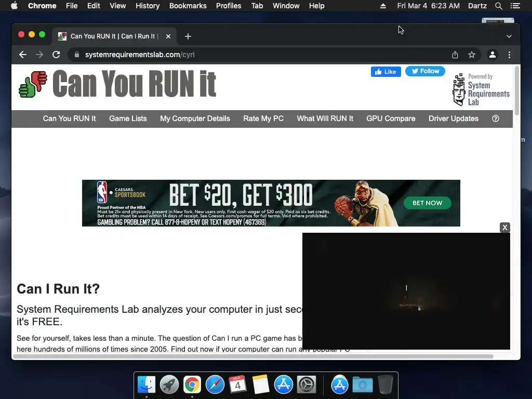
Task: Open Launchpad from the Dock
Action: [x=169, y=384]
